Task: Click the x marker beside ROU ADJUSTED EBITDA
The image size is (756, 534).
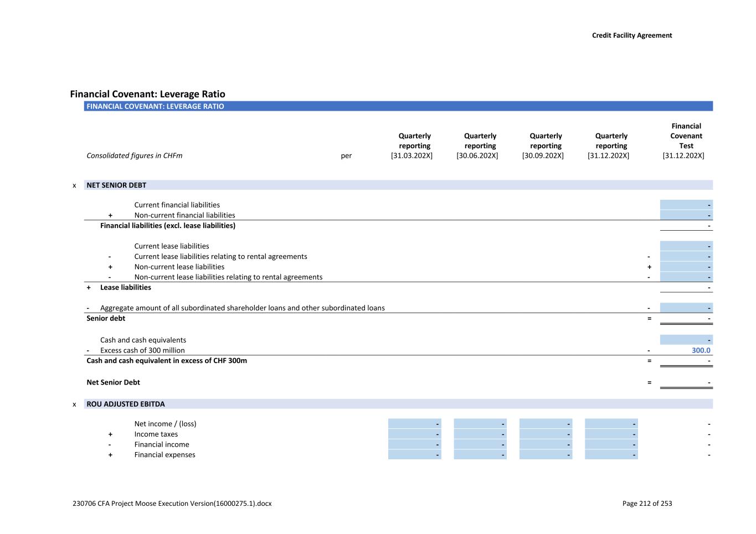Action: 74,405
